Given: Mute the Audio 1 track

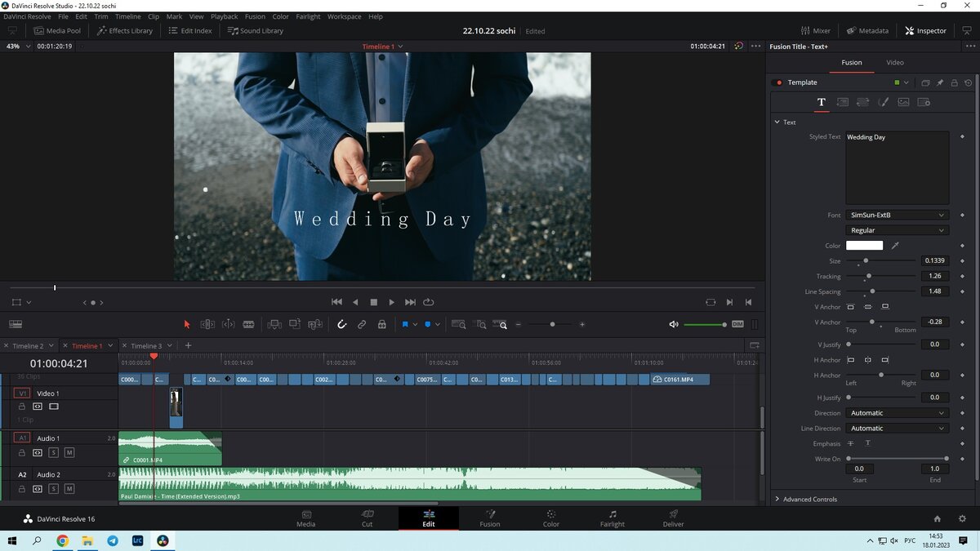Looking at the screenshot, I should [x=69, y=453].
